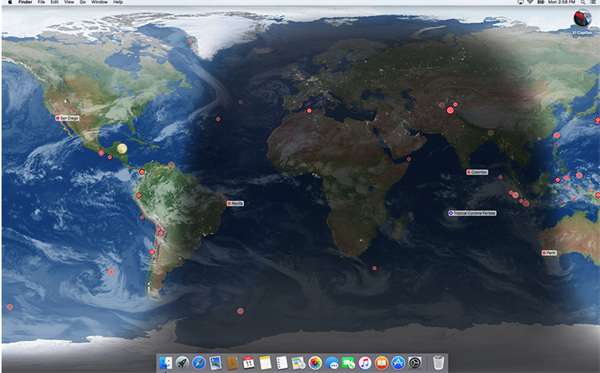
Task: Click the Tropical Cyclone Fantala label
Action: (472, 213)
